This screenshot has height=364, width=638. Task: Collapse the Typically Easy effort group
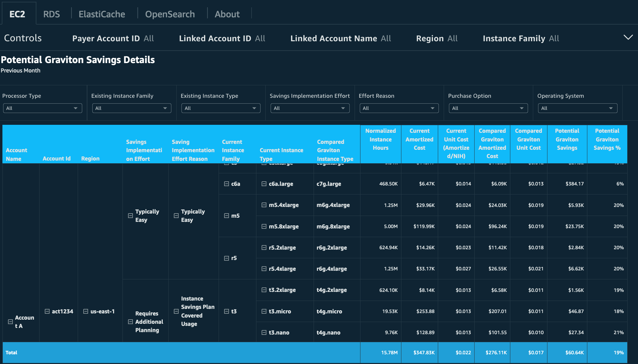(x=130, y=216)
